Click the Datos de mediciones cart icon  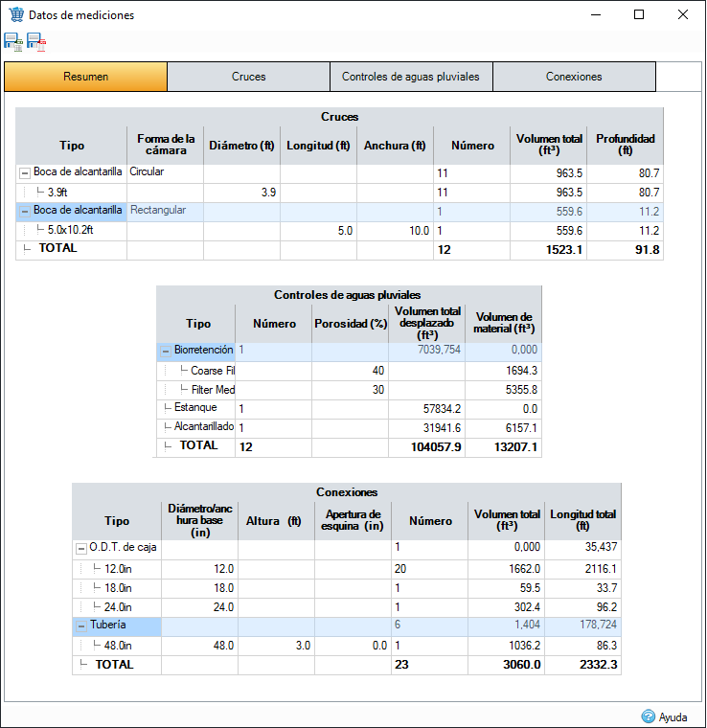tap(16, 15)
